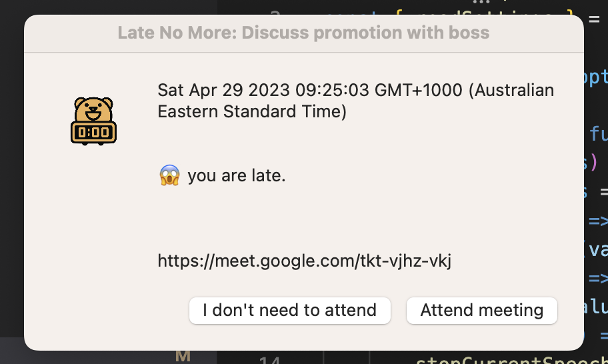Open the meet.google.com meeting link
The width and height of the screenshot is (608, 364).
305,261
